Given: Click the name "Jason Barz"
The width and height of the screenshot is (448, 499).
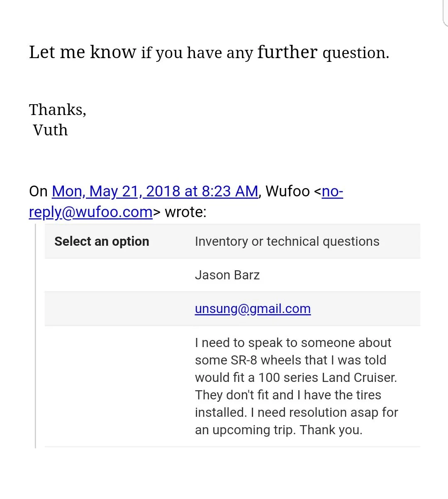Looking at the screenshot, I should click(x=227, y=275).
